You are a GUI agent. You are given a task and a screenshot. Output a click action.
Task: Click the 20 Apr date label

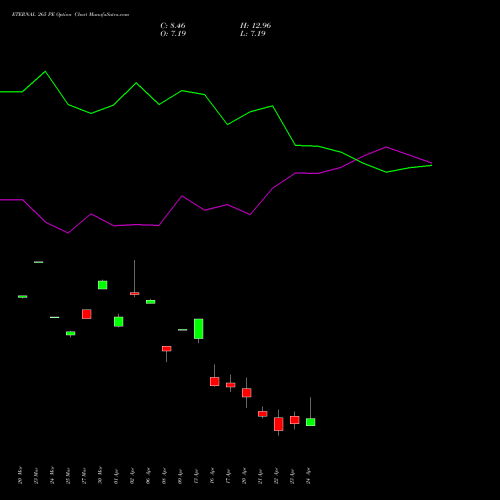pyautogui.click(x=244, y=475)
